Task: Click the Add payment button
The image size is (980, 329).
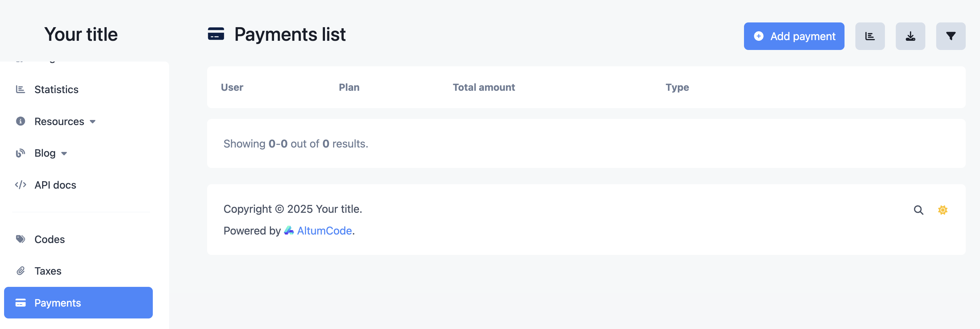Action: click(794, 36)
